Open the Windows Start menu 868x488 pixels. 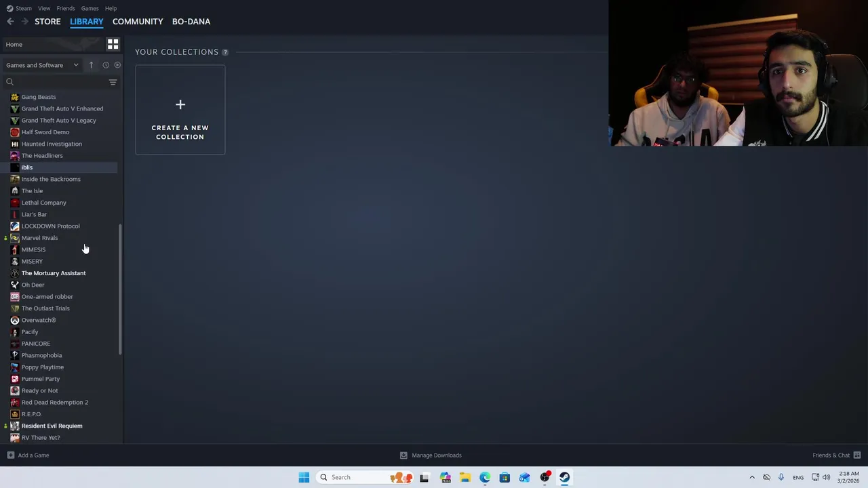click(304, 477)
